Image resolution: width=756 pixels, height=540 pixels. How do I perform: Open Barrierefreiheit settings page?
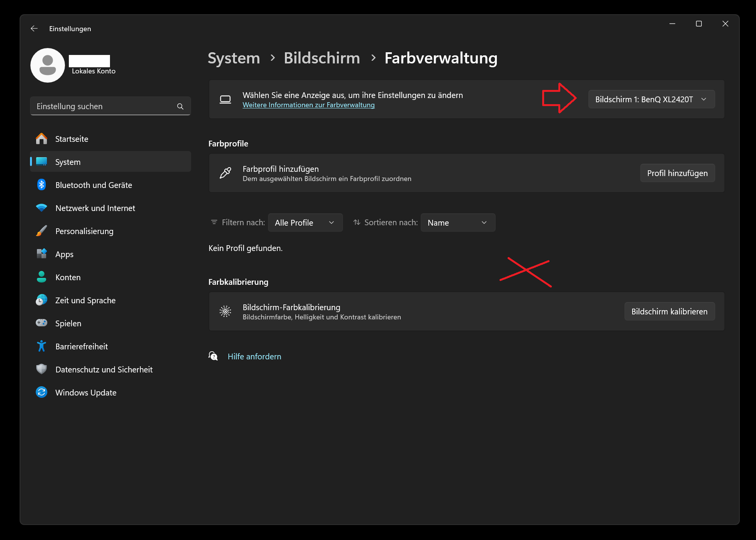coord(110,346)
